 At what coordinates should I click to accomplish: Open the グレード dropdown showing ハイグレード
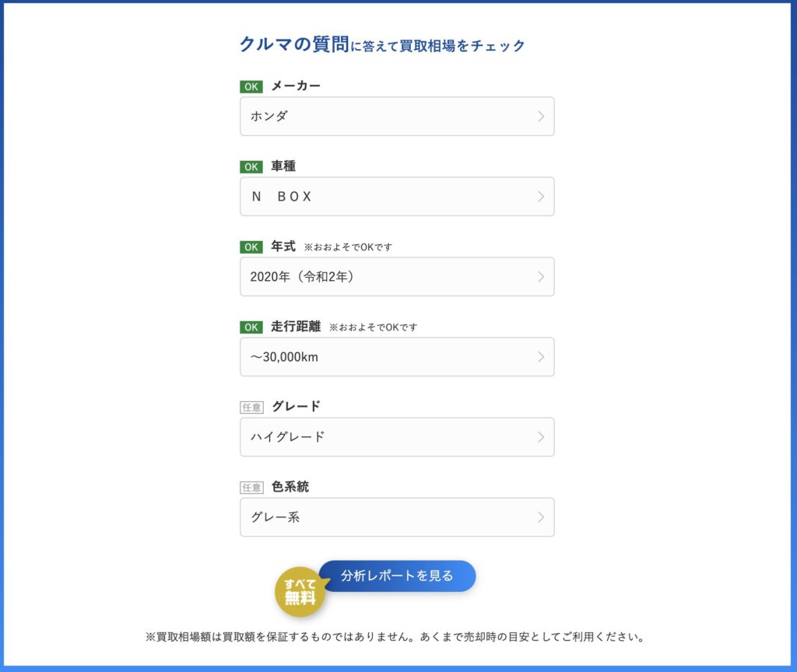pos(397,437)
